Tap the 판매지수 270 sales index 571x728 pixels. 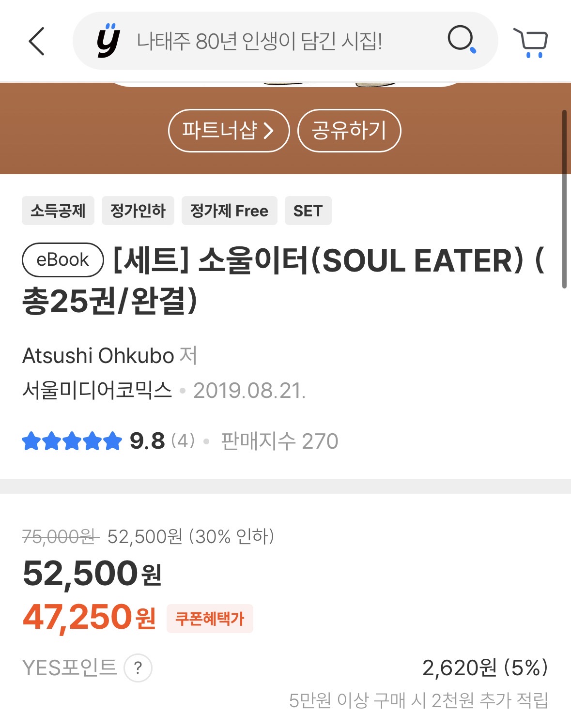click(x=279, y=441)
